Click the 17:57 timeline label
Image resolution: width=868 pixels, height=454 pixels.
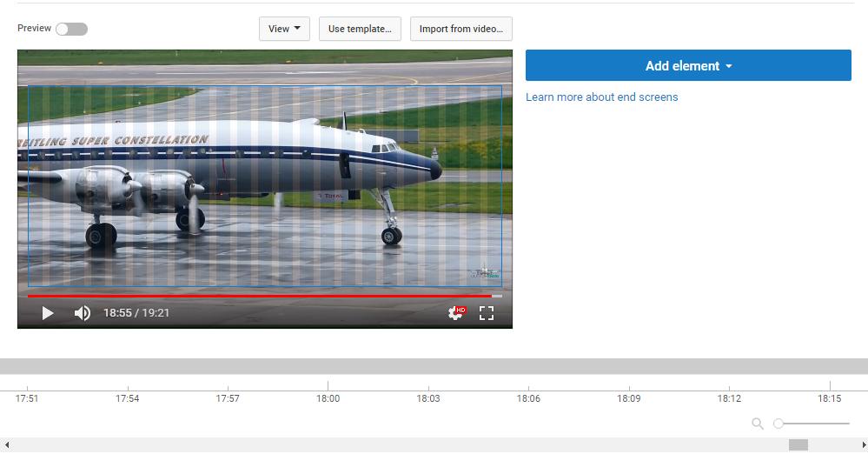(228, 398)
